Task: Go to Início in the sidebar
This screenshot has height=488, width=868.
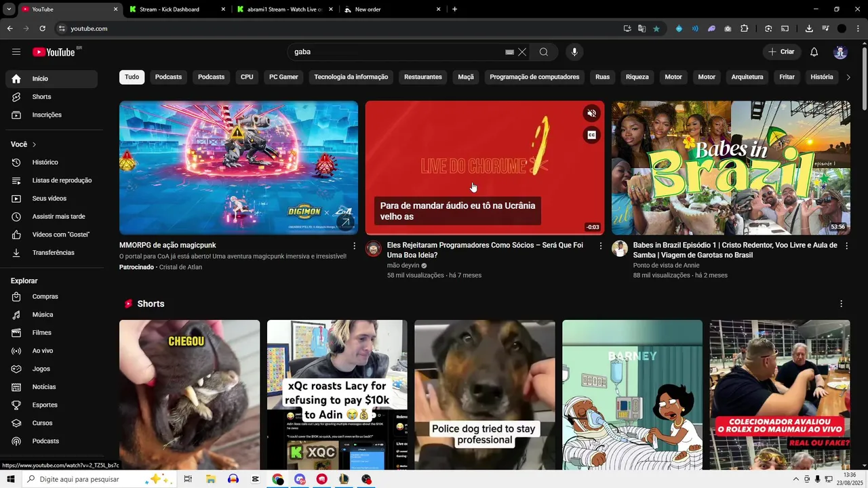Action: (x=52, y=79)
